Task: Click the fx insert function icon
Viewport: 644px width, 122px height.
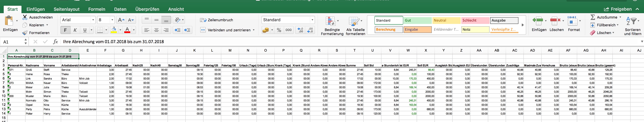Action: pos(56,42)
